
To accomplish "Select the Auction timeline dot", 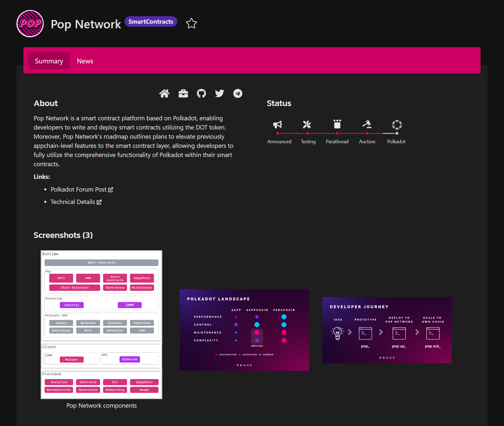I will (367, 133).
